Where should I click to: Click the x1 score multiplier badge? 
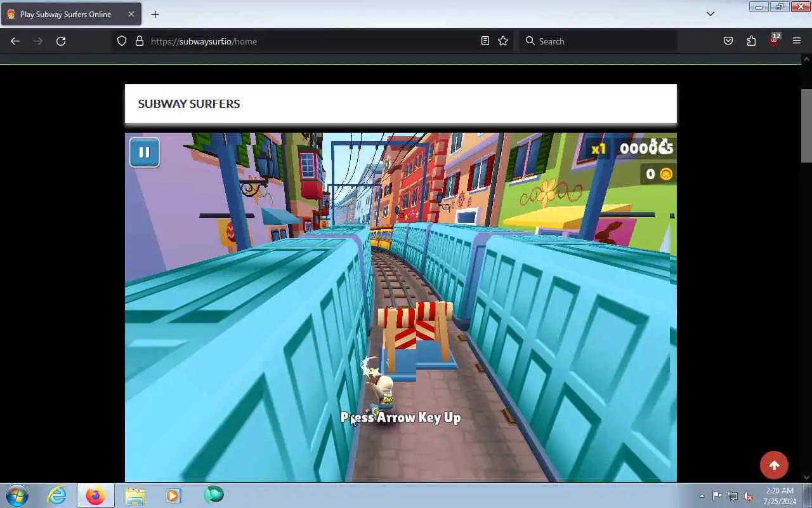coord(598,149)
